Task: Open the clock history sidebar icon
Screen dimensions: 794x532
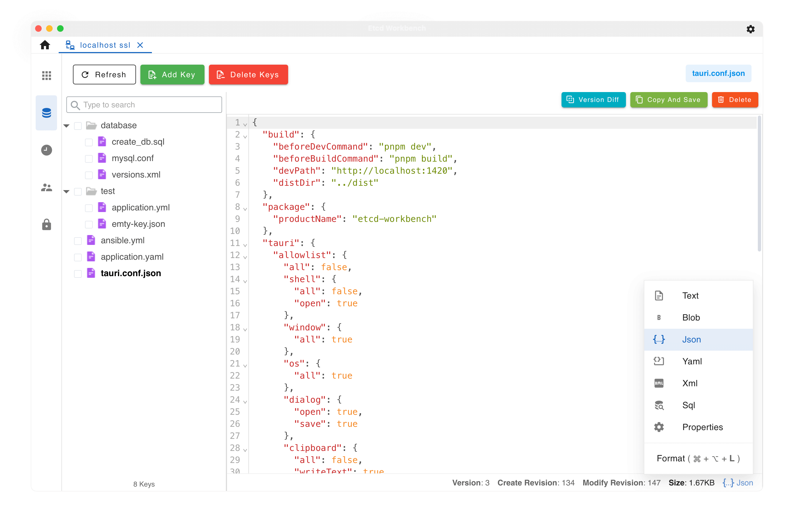Action: pyautogui.click(x=47, y=150)
